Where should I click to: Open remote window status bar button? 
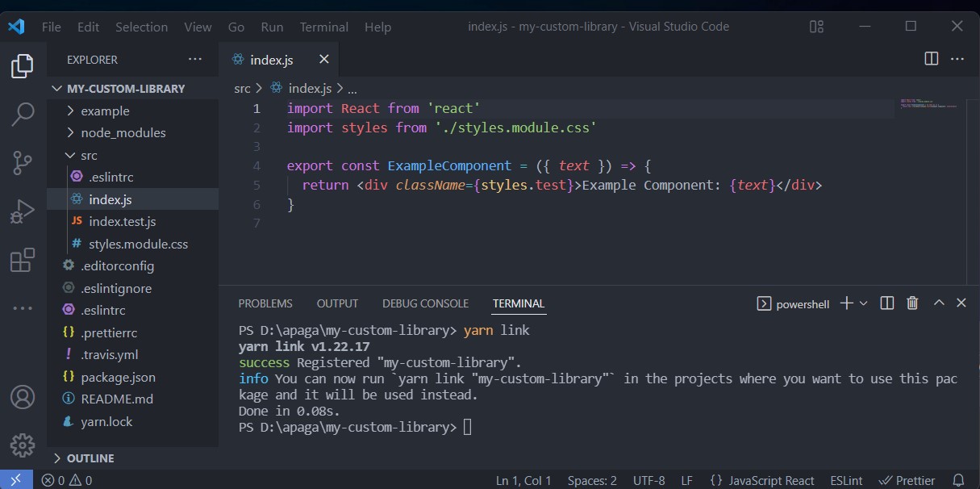[x=16, y=480]
